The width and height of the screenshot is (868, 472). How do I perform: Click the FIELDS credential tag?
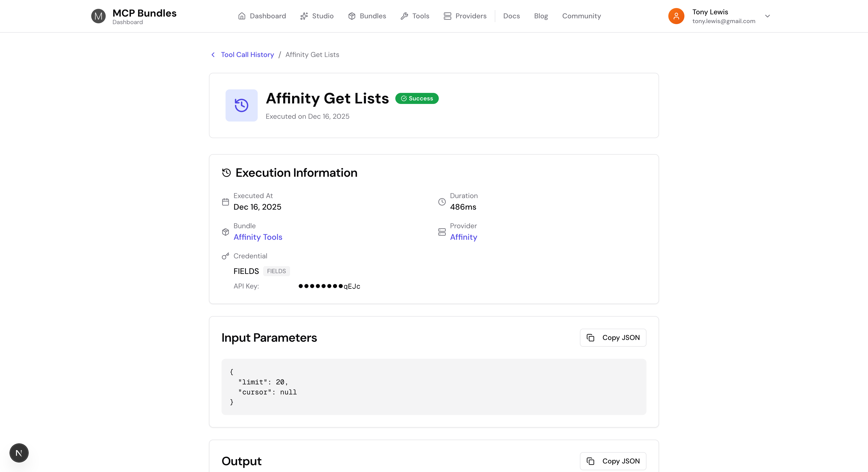[x=276, y=271]
